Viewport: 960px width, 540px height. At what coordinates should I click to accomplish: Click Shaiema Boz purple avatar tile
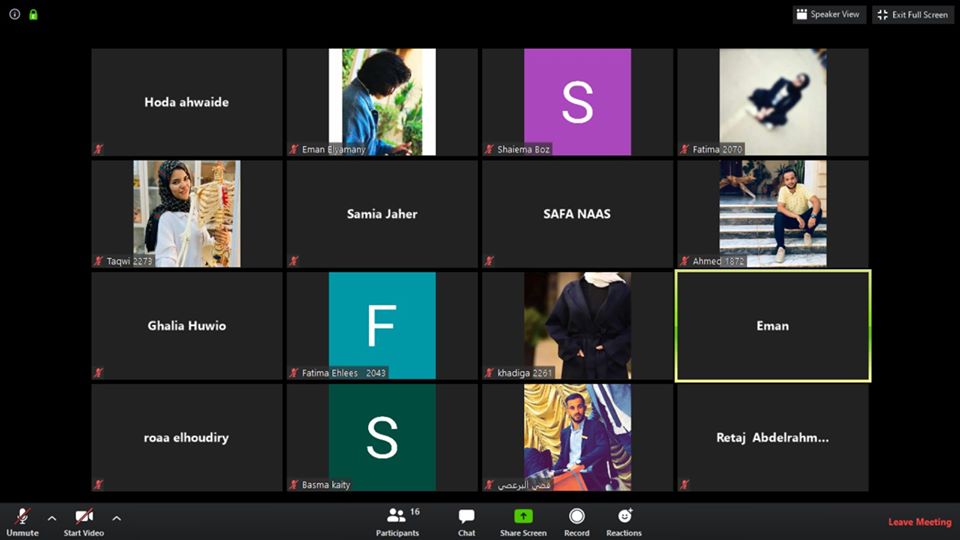coord(577,102)
